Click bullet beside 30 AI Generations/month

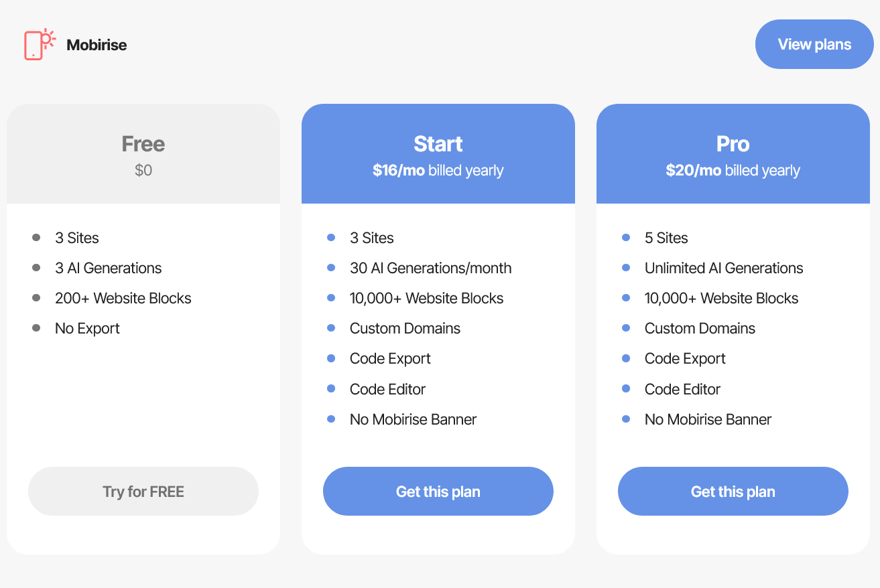pos(331,268)
